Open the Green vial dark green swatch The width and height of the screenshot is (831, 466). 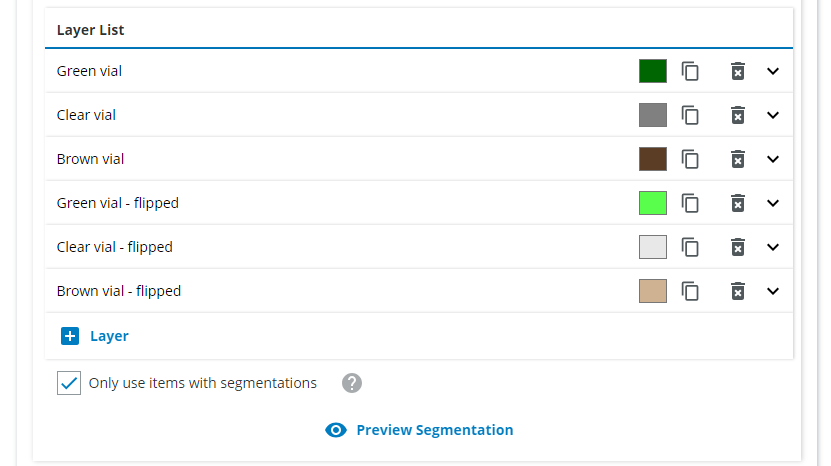[653, 71]
